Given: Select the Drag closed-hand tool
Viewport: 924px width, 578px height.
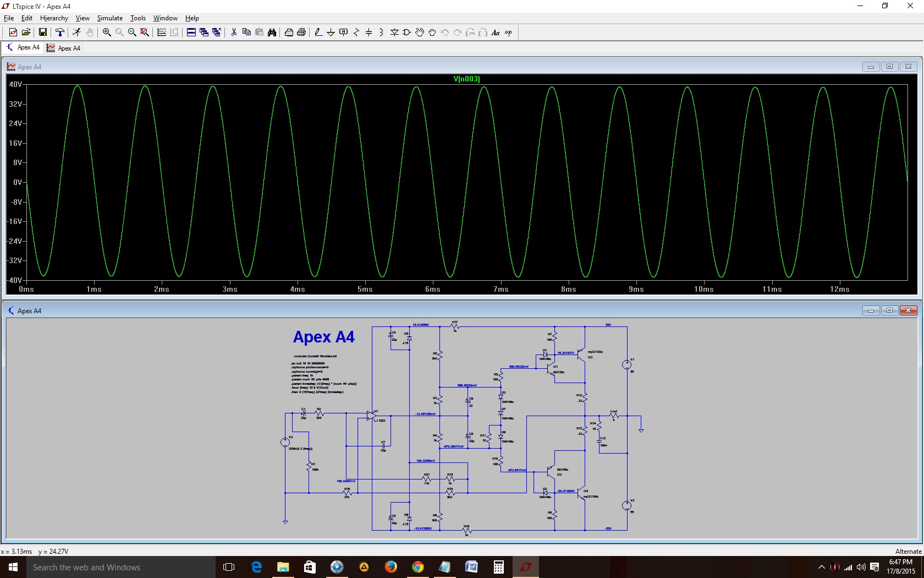Looking at the screenshot, I should point(432,32).
